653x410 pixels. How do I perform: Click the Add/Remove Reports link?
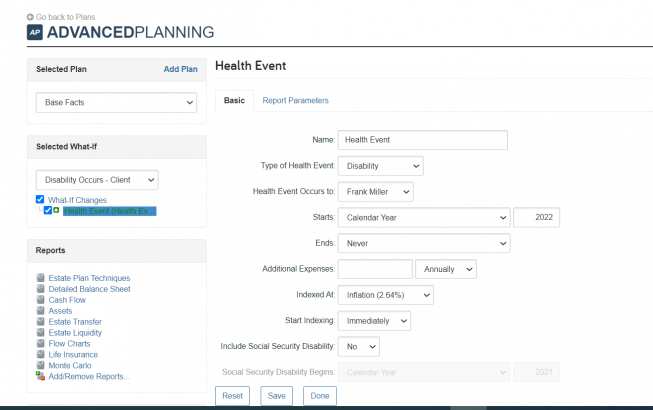(89, 376)
